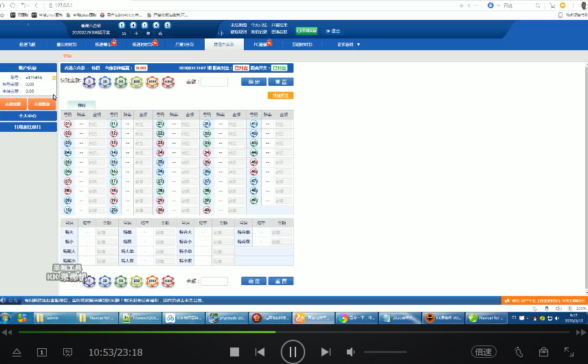Click the stop button in player
This screenshot has height=364, width=588.
point(234,352)
